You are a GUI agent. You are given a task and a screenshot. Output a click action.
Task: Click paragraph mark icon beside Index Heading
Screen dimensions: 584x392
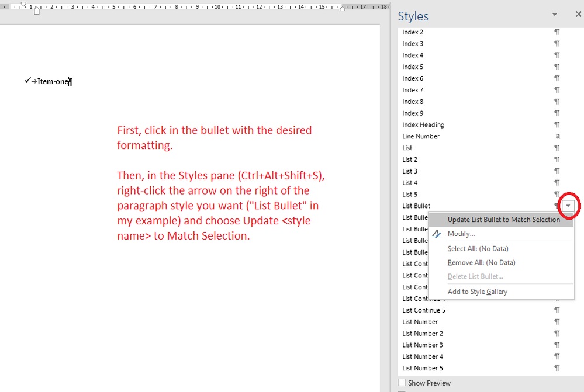557,124
